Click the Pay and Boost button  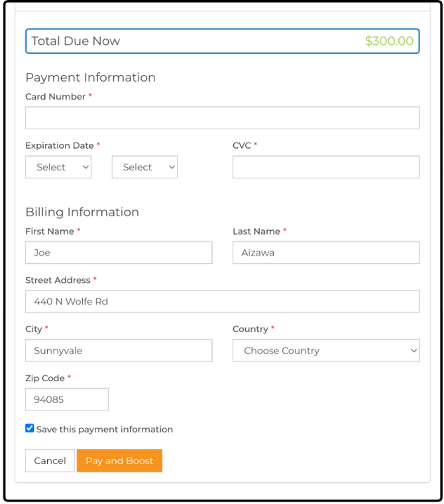coord(119,460)
